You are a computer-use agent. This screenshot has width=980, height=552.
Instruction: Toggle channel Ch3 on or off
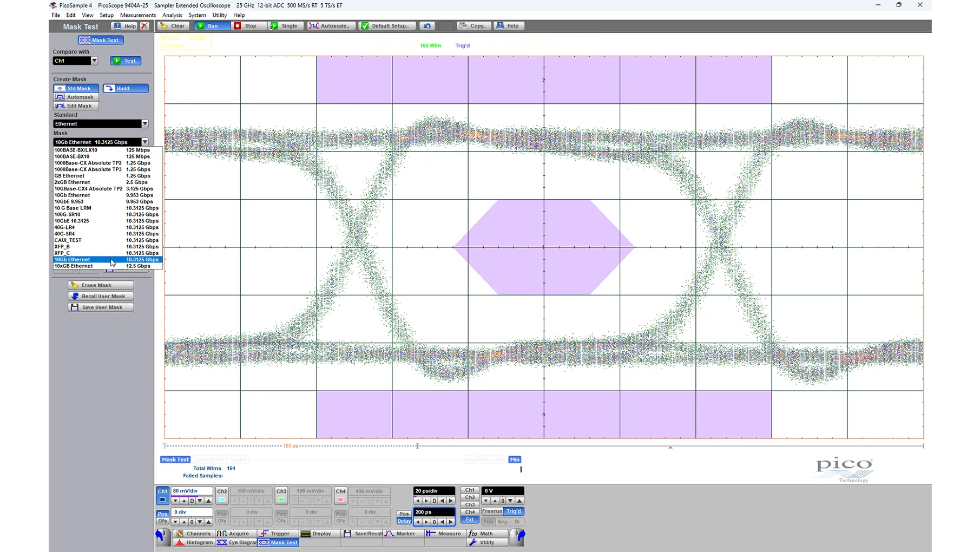tap(281, 495)
